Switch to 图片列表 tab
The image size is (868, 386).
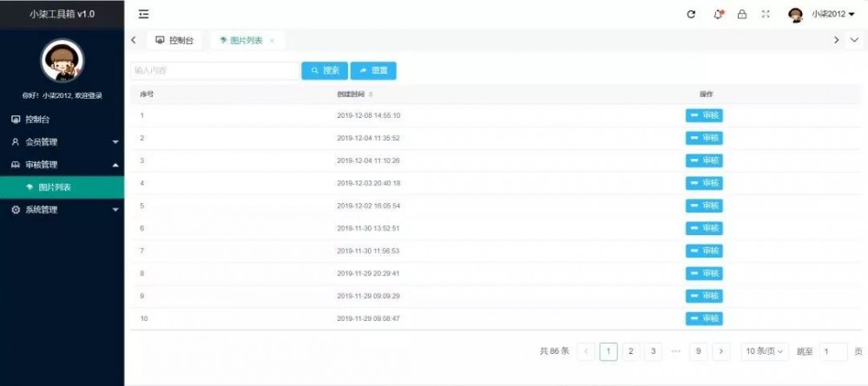click(242, 41)
